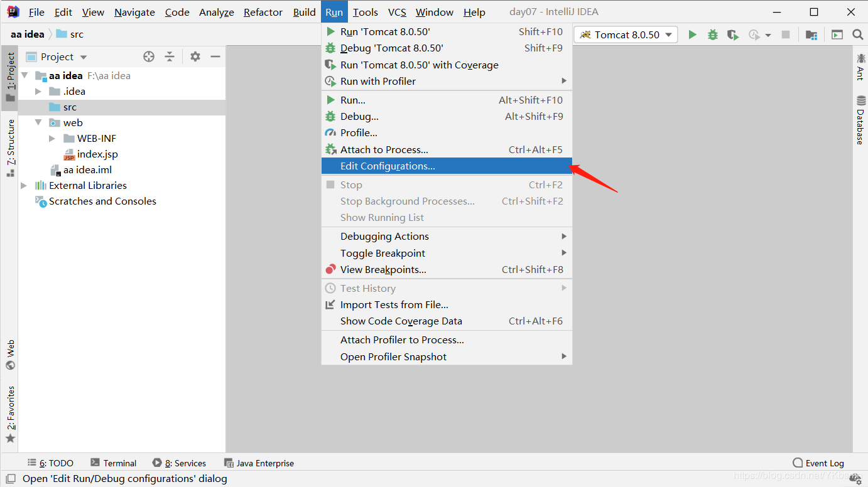
Task: Click the Debug bug icon in toolbar
Action: tap(712, 35)
